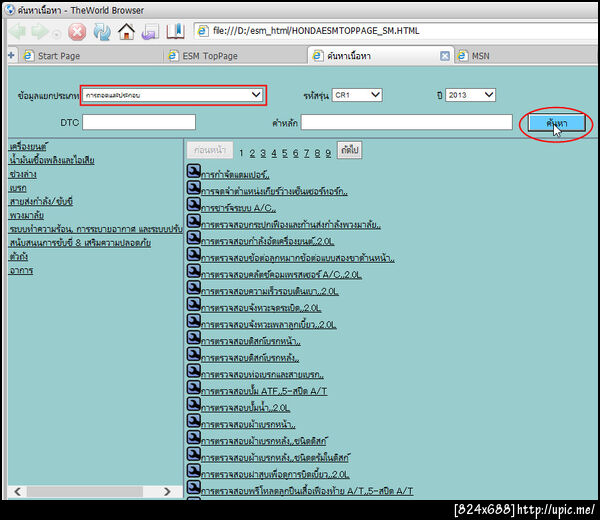Open the ตัวถัง category link

click(18, 256)
